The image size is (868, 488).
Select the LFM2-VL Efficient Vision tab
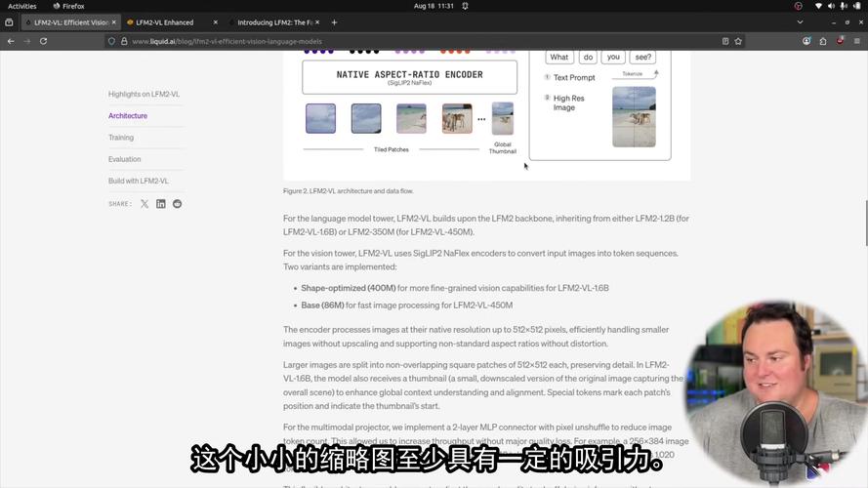tap(70, 22)
